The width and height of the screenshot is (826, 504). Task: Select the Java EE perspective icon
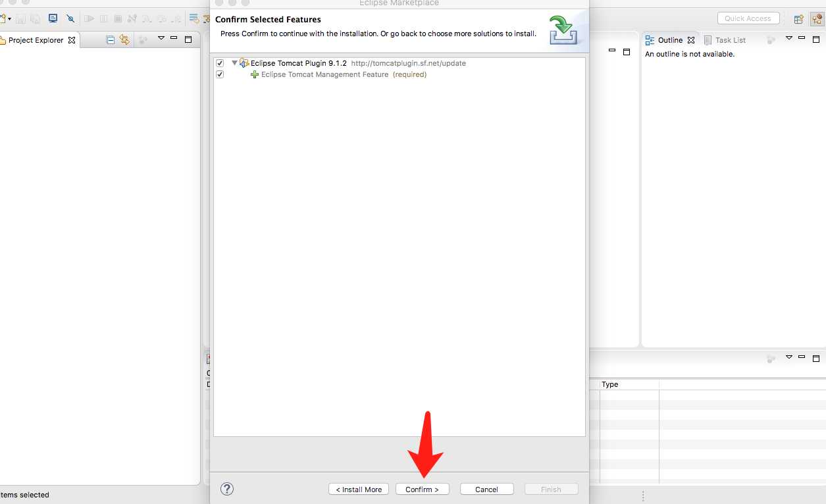click(x=817, y=19)
